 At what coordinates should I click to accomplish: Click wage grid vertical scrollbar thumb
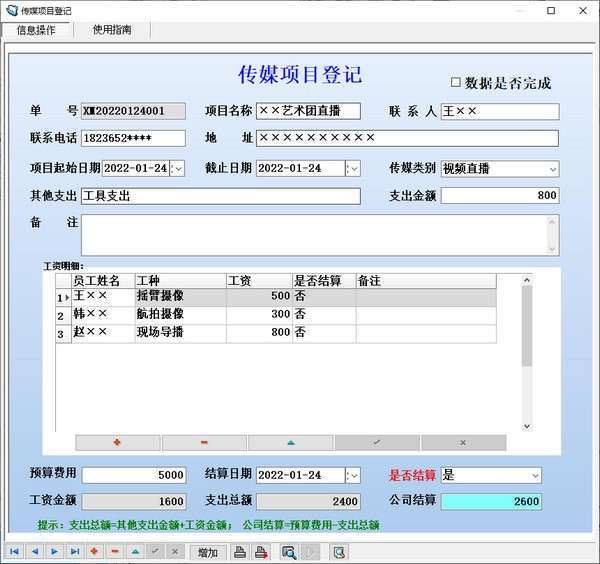point(527,326)
